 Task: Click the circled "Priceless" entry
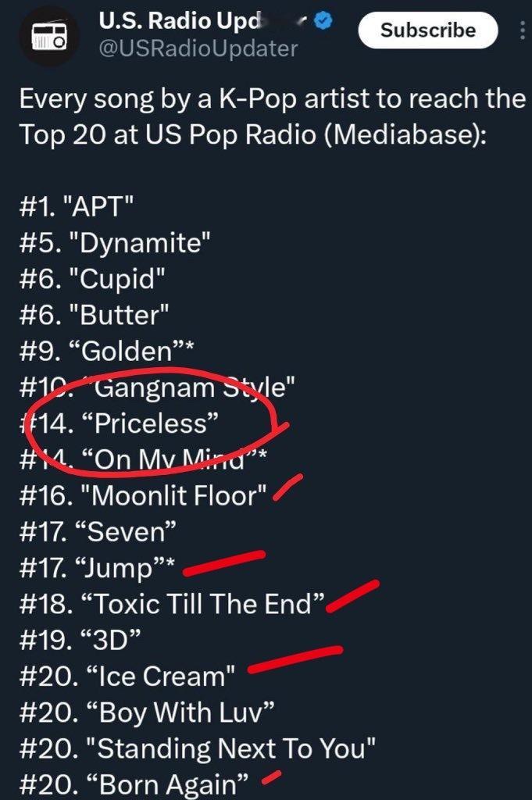(x=120, y=423)
